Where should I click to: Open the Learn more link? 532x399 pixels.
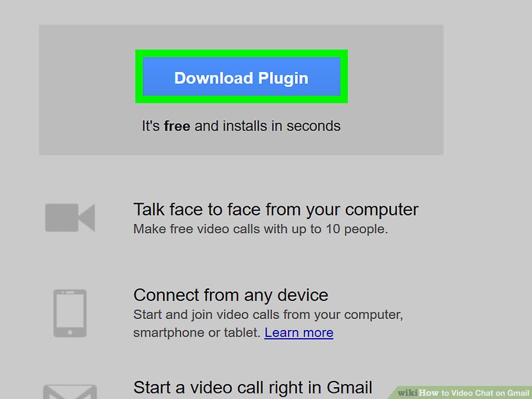299,332
